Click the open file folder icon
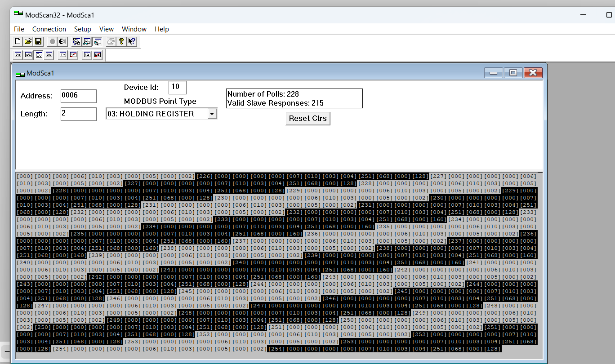This screenshot has width=615, height=364. tap(28, 42)
